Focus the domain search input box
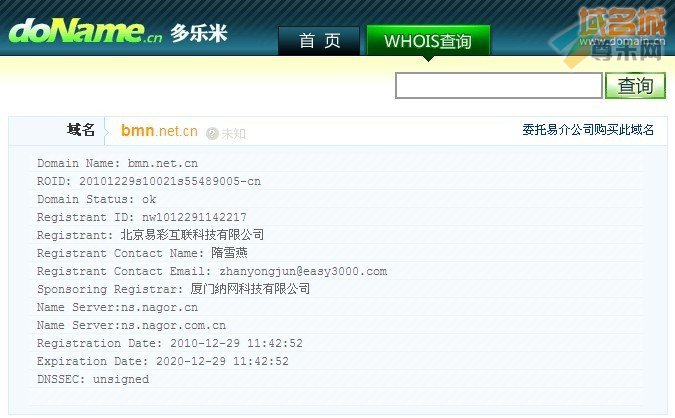Screen dimensions: 675x418 [499, 86]
